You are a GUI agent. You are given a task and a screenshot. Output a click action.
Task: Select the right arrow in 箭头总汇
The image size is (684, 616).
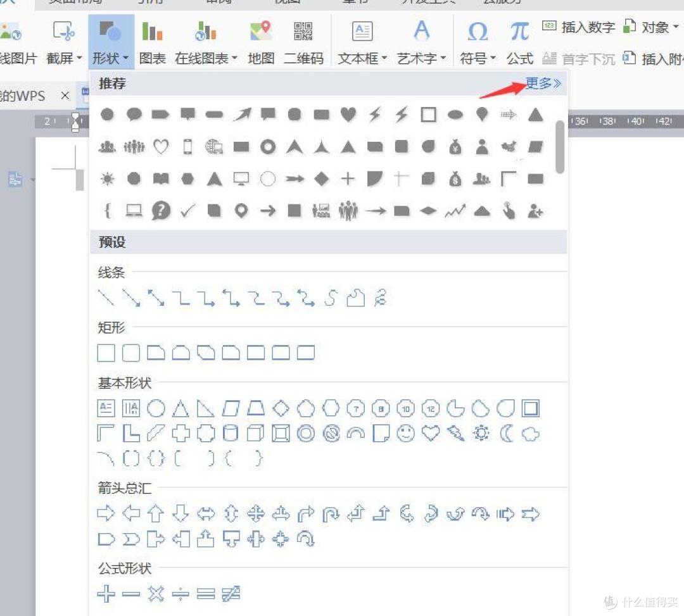tap(106, 513)
